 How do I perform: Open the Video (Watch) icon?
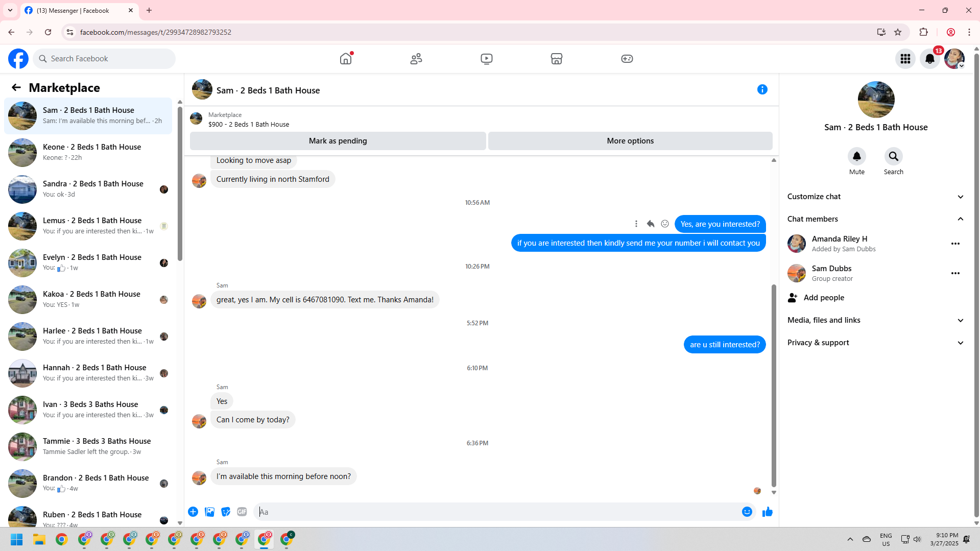pyautogui.click(x=487, y=59)
